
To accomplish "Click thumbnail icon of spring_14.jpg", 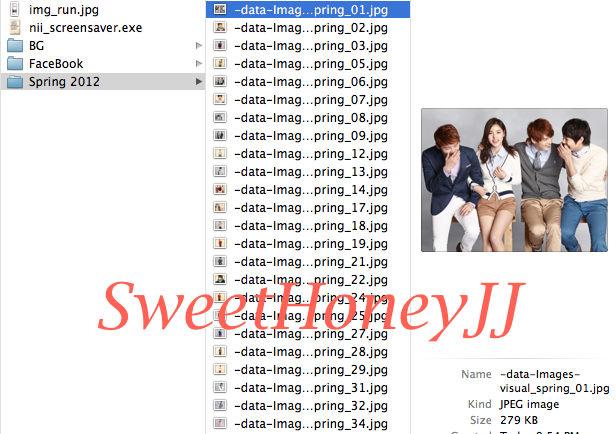I will tap(220, 189).
